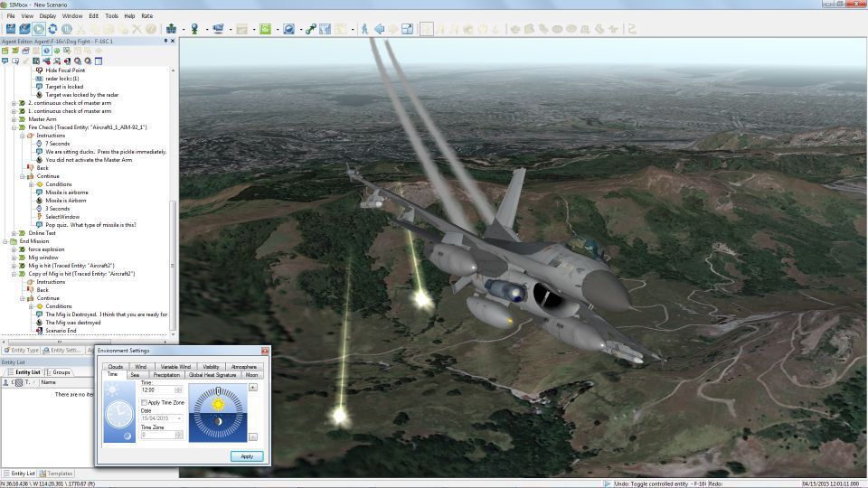Collapse the End Mission tree node
The image size is (868, 488).
point(5,241)
